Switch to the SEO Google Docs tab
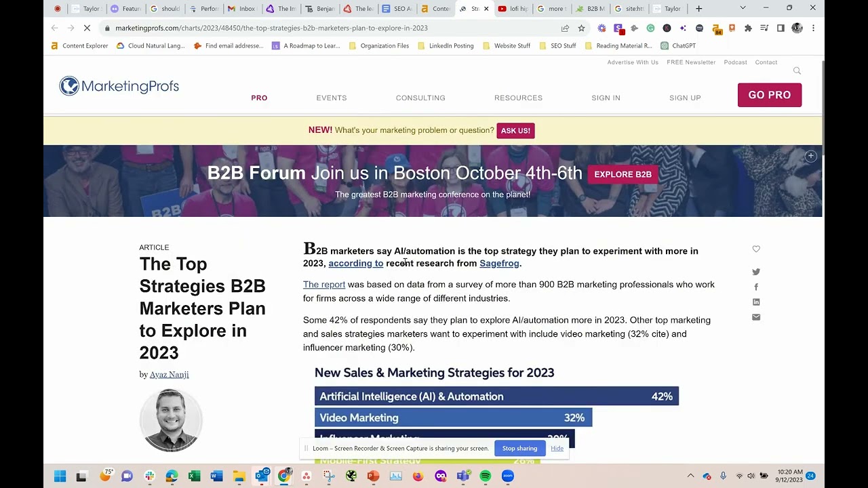The image size is (868, 488). point(397,9)
